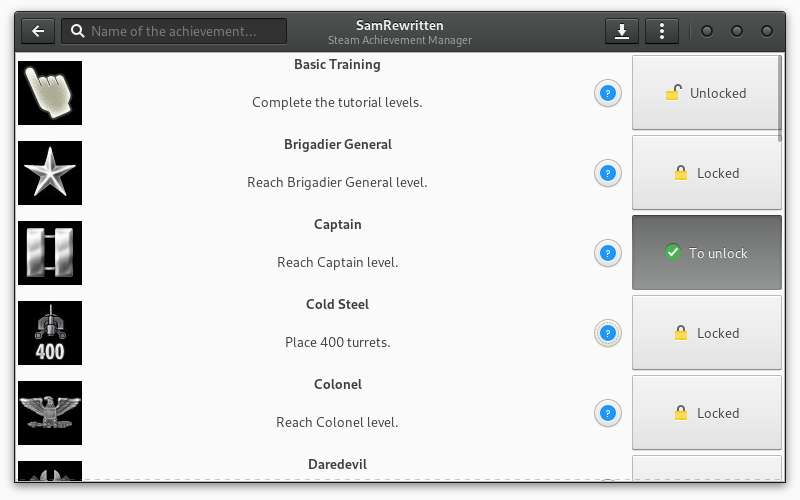Click the Basic Training hand thumbnail
The image size is (800, 500).
click(50, 93)
